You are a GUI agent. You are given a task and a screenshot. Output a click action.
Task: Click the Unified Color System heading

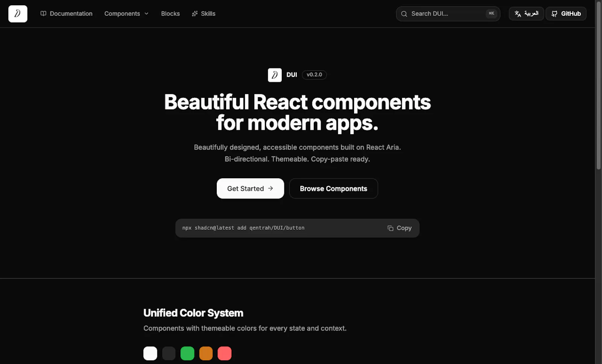coord(193,313)
